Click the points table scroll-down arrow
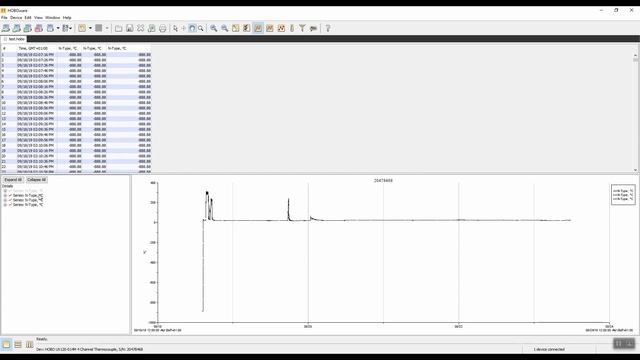The image size is (640, 360). pos(636,170)
